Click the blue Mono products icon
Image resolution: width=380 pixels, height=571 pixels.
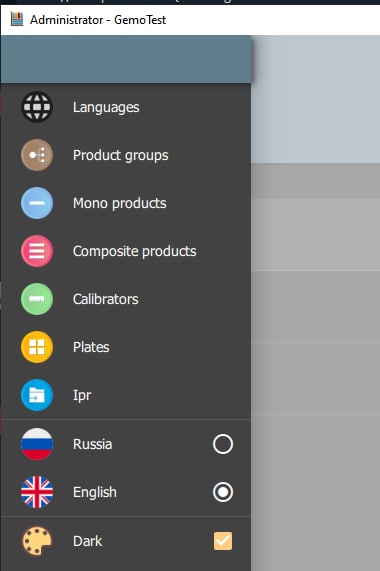pos(37,203)
